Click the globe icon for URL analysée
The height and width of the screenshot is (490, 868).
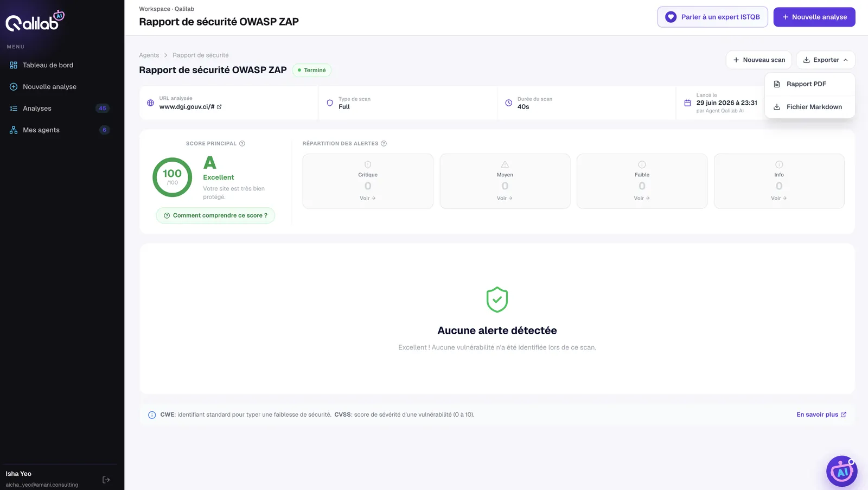click(x=150, y=103)
